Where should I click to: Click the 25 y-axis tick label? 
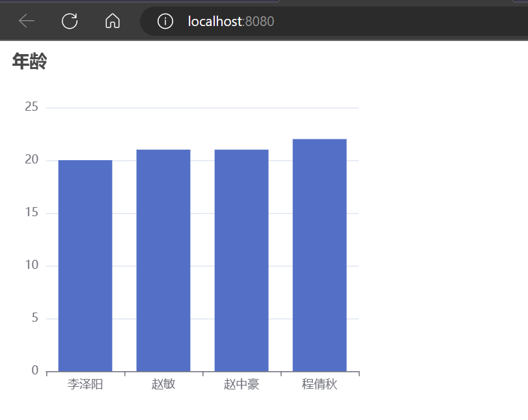click(x=31, y=107)
